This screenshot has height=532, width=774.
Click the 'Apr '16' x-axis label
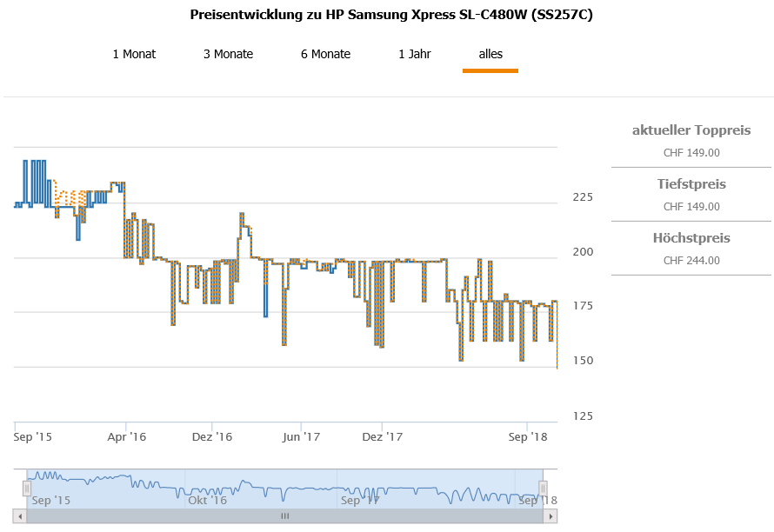[126, 436]
